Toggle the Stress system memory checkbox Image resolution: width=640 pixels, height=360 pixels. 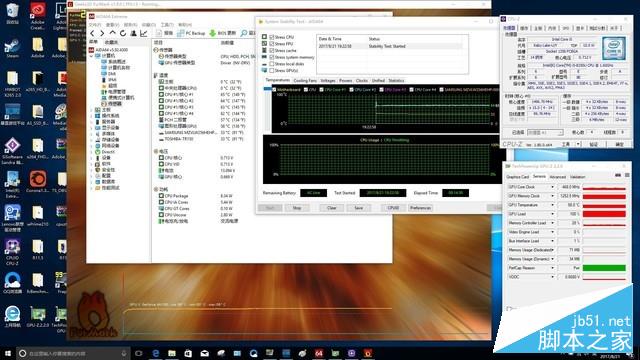pyautogui.click(x=271, y=57)
